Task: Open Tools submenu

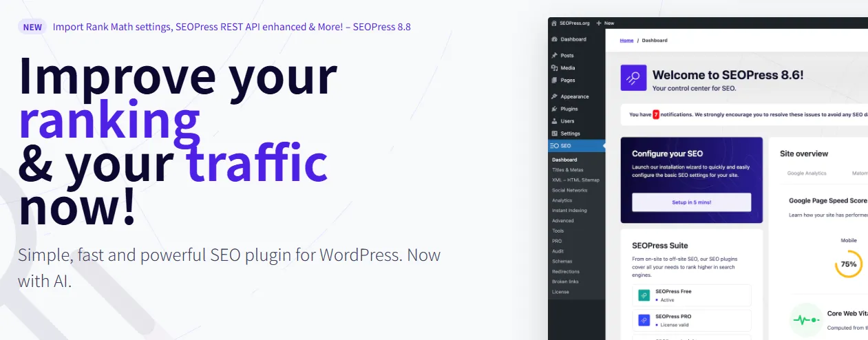Action: [x=558, y=231]
